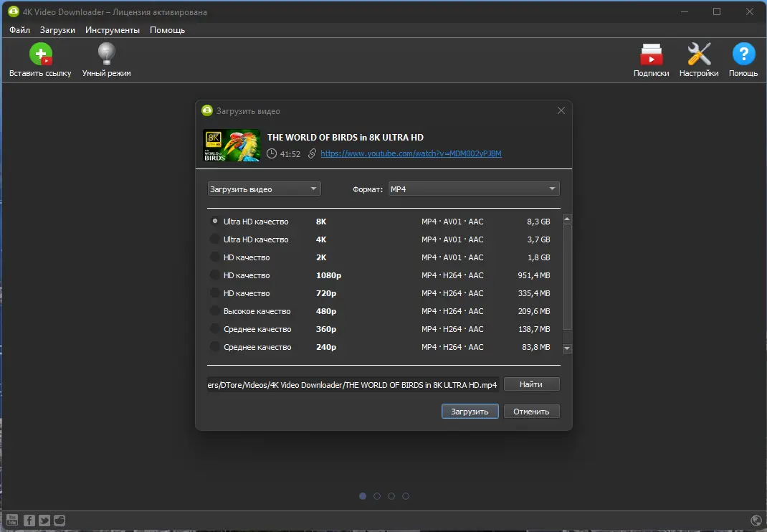
Task: Select the fourth page indicator dot
Action: coord(406,495)
